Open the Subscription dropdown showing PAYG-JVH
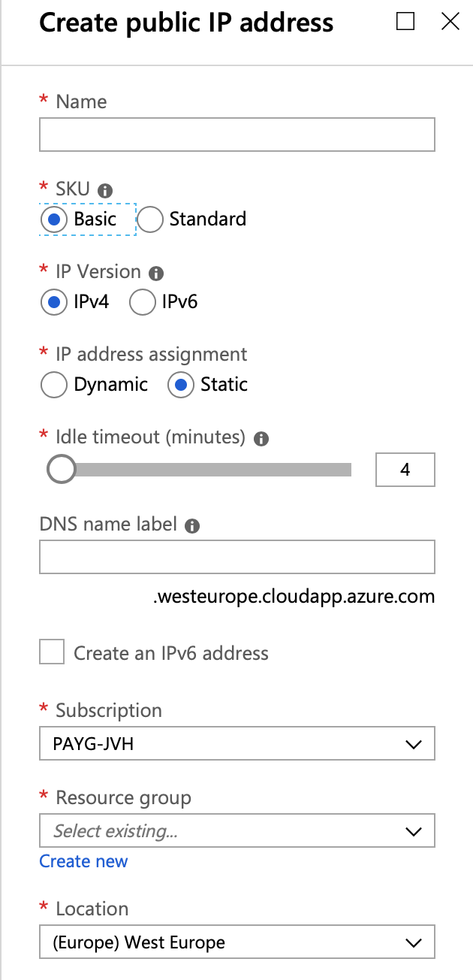This screenshot has width=473, height=980. 237,745
